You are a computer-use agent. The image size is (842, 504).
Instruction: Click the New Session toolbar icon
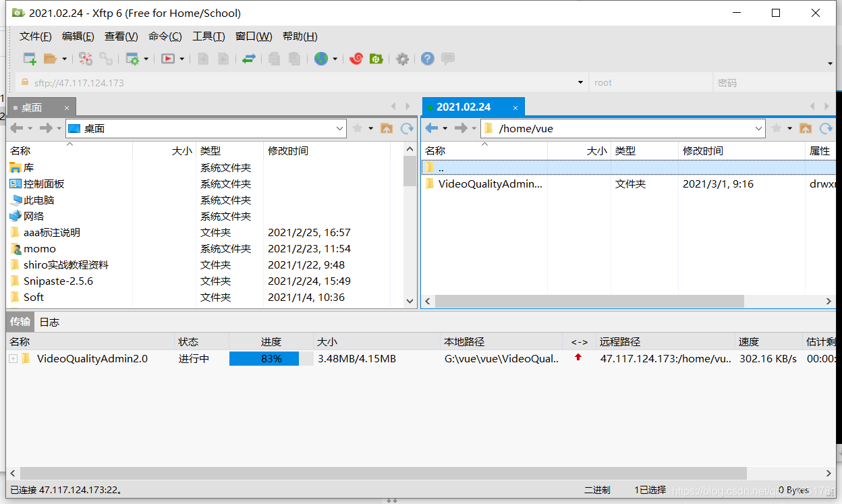[x=30, y=59]
